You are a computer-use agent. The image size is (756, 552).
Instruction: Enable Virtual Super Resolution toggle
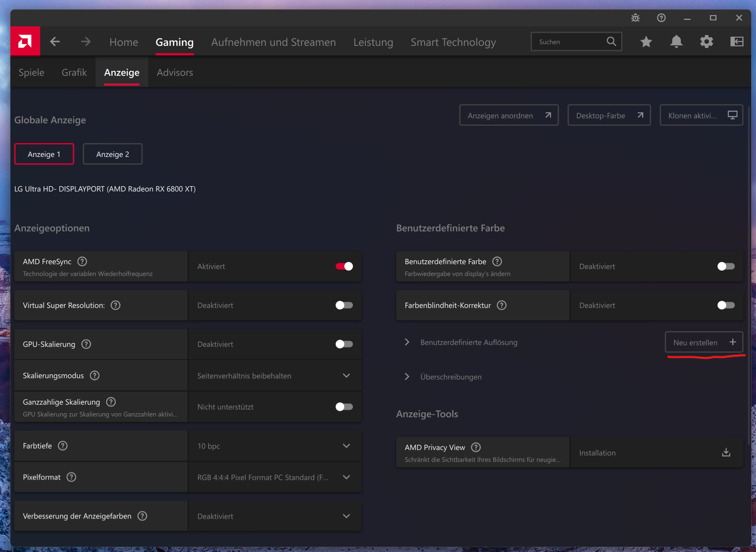344,305
